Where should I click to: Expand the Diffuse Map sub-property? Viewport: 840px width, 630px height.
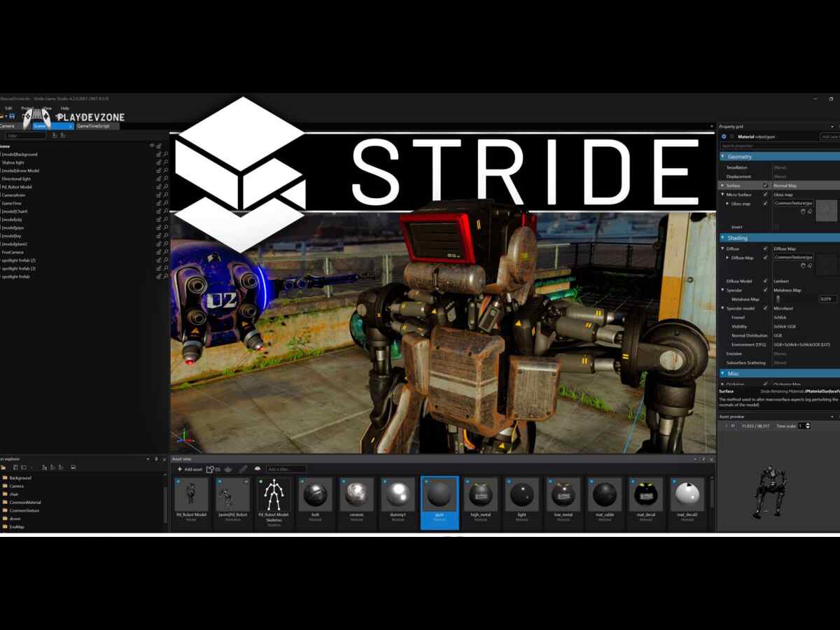[727, 258]
